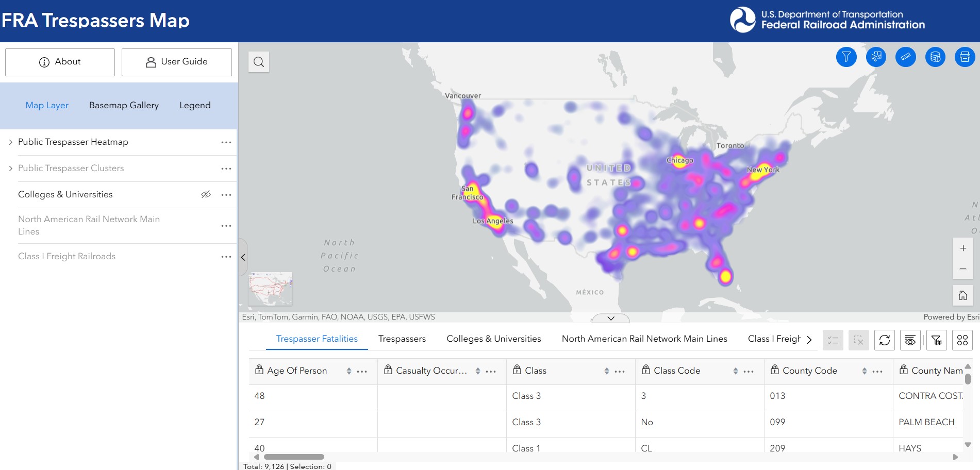Open the Print tool
Viewport: 980px width, 470px height.
965,57
